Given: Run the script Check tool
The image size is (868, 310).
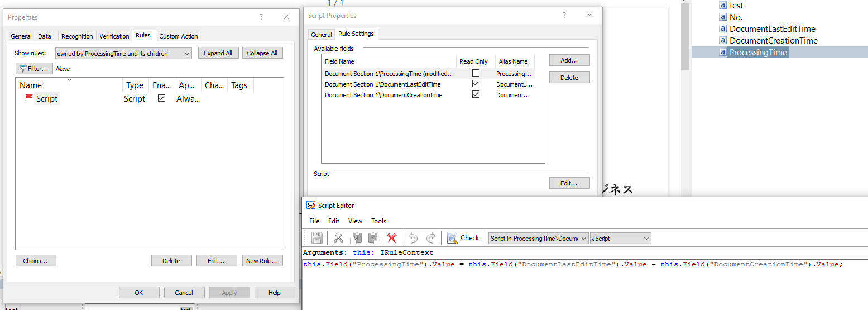Looking at the screenshot, I should pyautogui.click(x=463, y=238).
